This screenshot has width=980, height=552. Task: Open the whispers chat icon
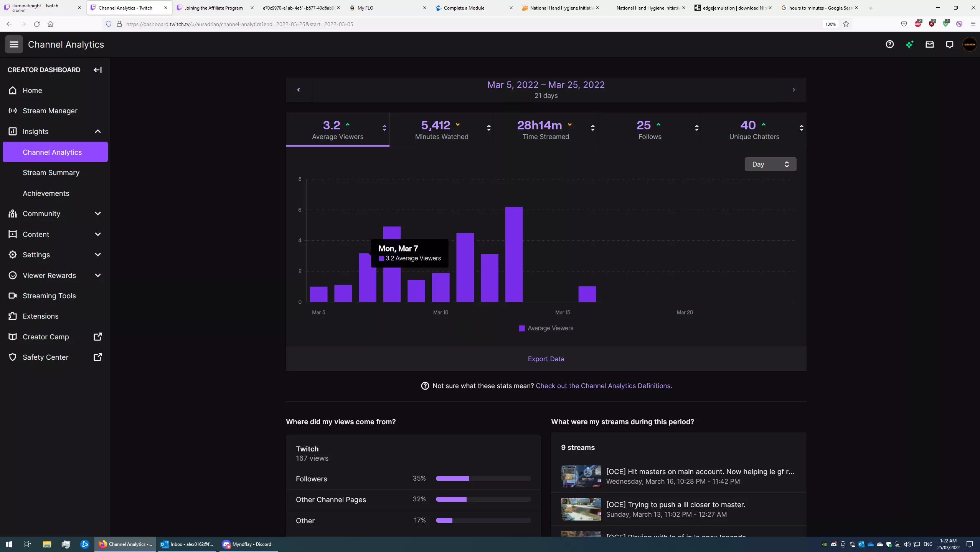click(x=949, y=44)
